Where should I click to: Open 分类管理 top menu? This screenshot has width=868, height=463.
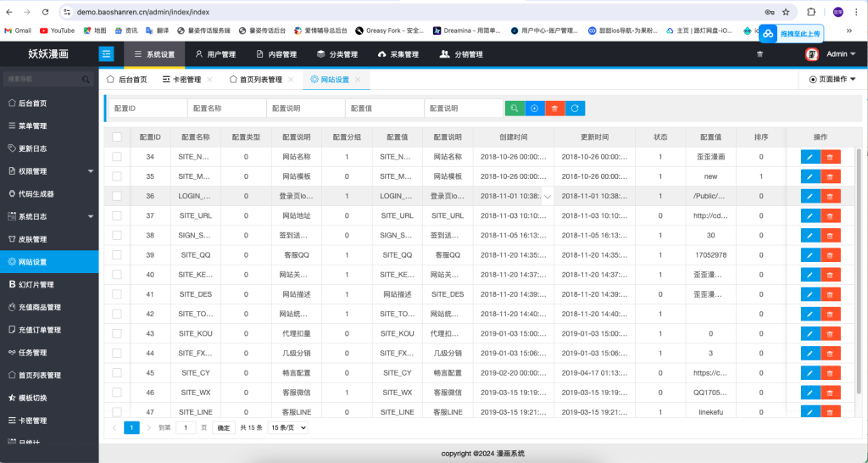337,54
